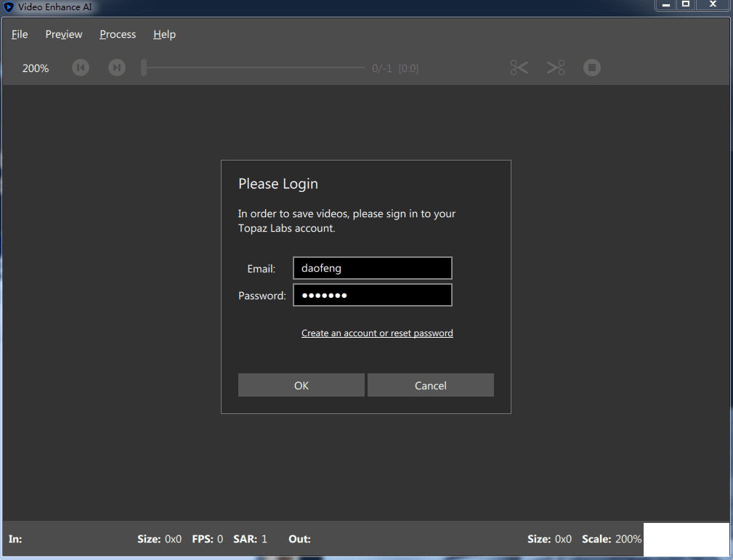Open the Help menu
Image resolution: width=733 pixels, height=560 pixels.
click(164, 34)
